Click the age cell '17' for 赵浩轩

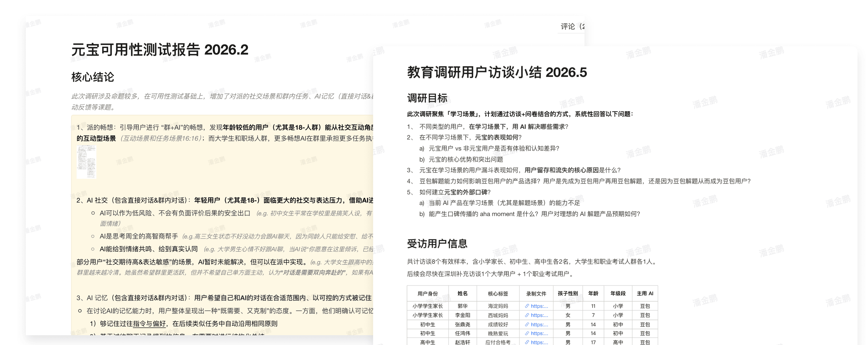pyautogui.click(x=593, y=342)
